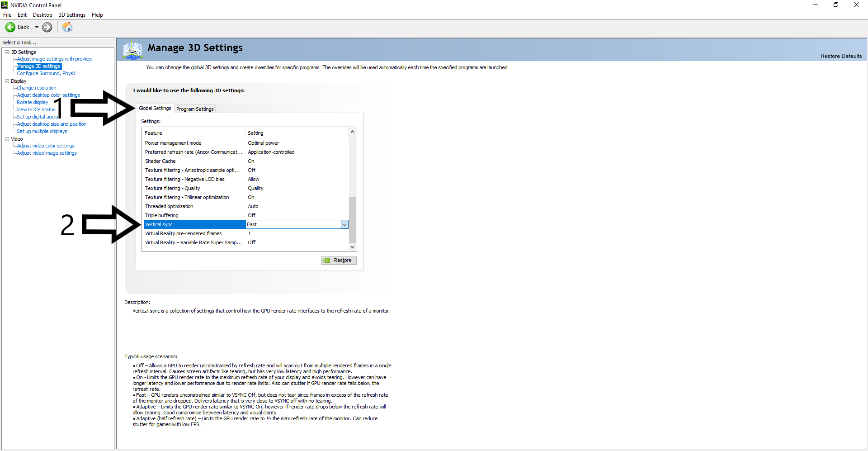Click the Application-controlled setting value

click(271, 152)
